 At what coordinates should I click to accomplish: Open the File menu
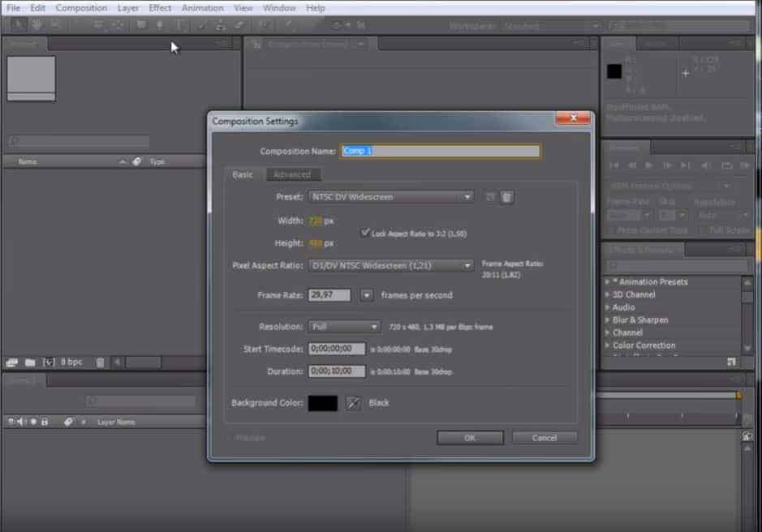click(x=13, y=8)
